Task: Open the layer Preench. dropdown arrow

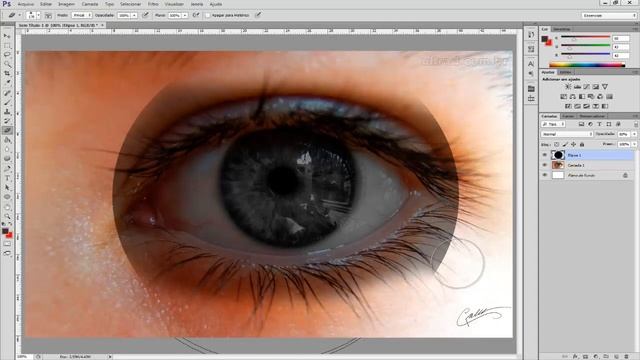Action: (634, 144)
